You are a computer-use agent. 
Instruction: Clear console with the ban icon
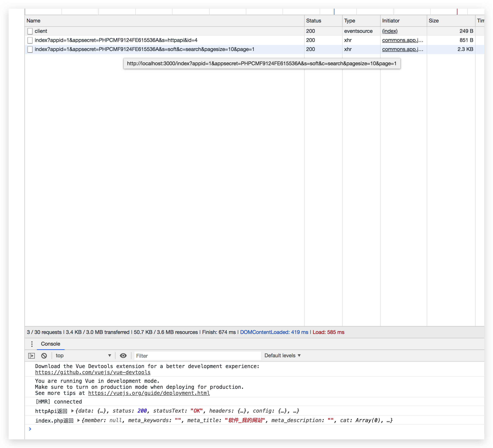[44, 356]
